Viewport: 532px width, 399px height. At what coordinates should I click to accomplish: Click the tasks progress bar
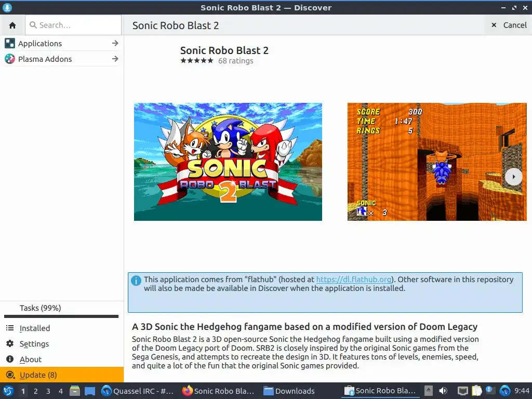tap(61, 316)
